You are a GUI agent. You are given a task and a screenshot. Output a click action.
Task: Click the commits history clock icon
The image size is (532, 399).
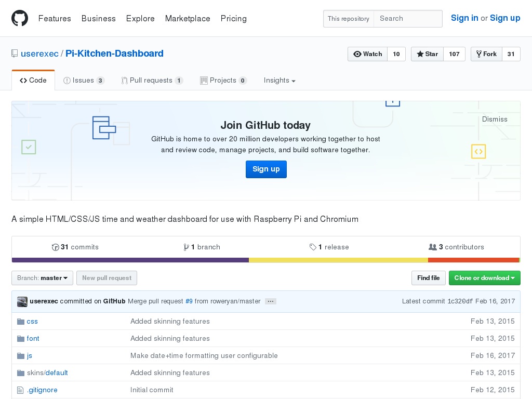tap(55, 247)
